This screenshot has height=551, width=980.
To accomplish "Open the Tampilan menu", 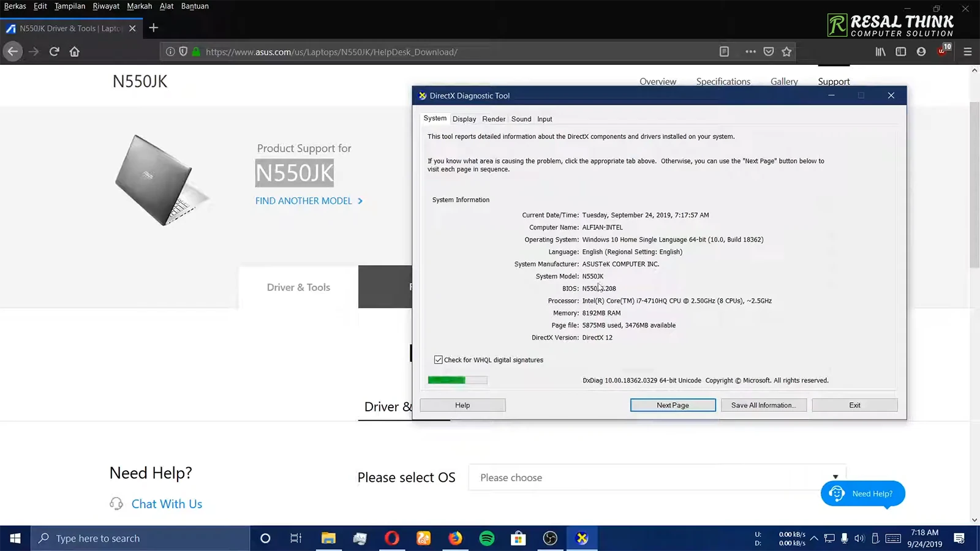I will [70, 6].
